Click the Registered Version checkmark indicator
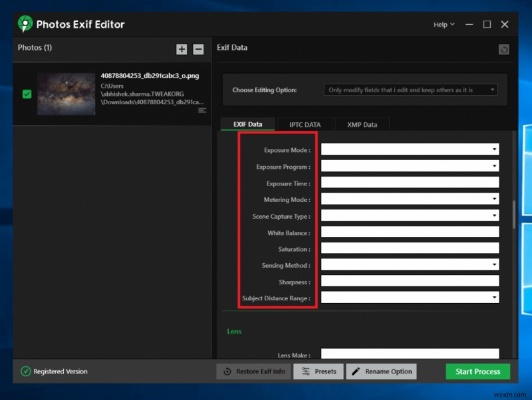Viewport: 532px width, 400px height. 27,371
